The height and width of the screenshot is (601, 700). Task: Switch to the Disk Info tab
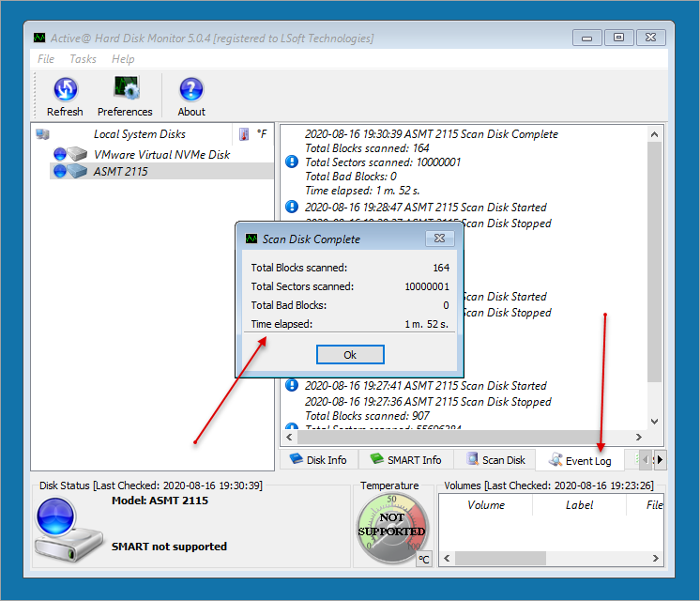(319, 460)
